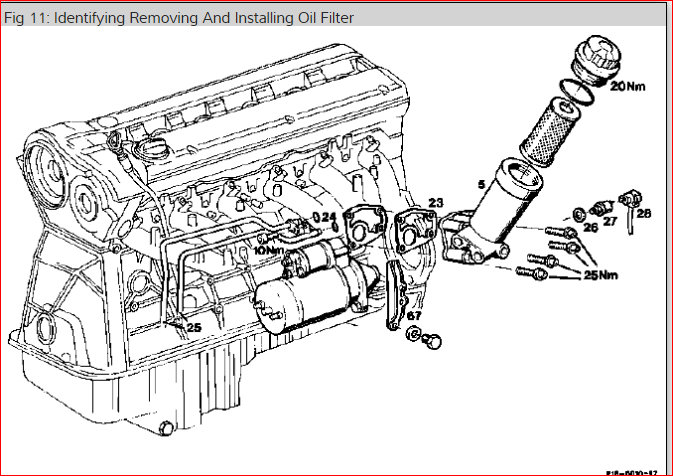Click part number "27" callout
This screenshot has width=673, height=476.
coord(610,221)
